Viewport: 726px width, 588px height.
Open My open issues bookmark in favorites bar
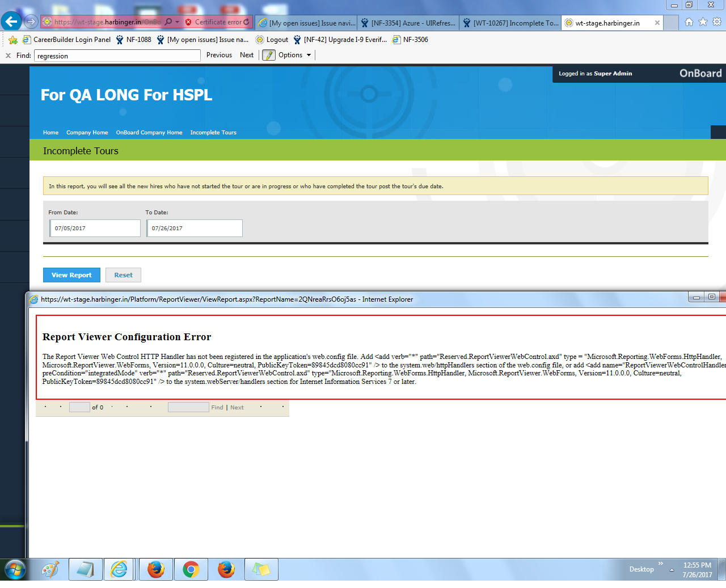point(202,40)
